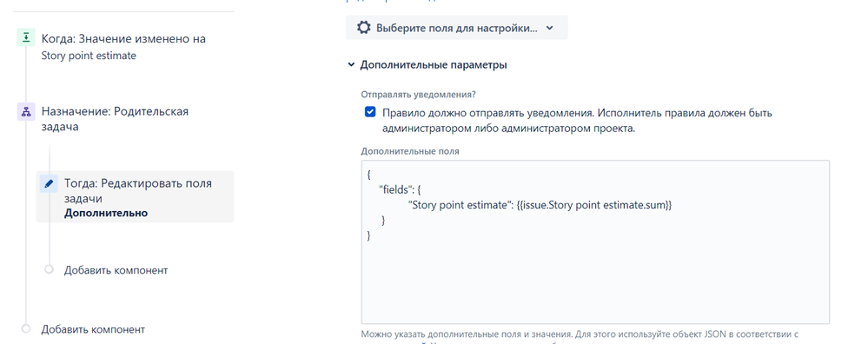Click the Отправлять уведомления? label
Screen dimensions: 868x344
pyautogui.click(x=418, y=95)
